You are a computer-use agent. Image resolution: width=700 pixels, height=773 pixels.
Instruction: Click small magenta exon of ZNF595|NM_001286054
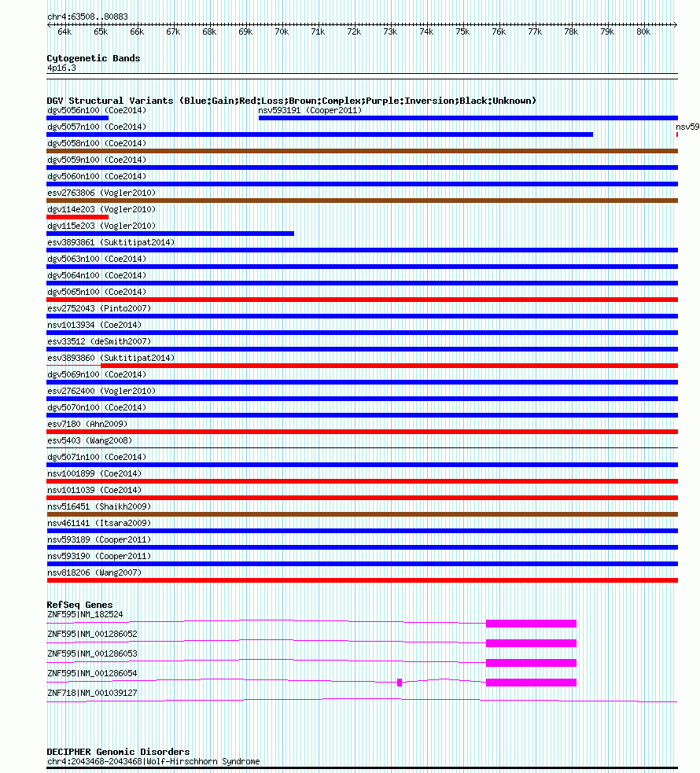400,683
